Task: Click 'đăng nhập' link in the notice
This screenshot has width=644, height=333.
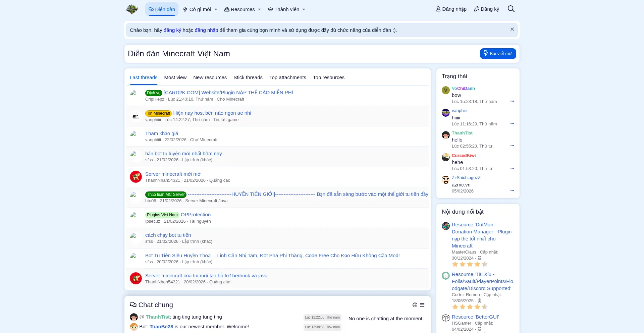Action: point(206,30)
